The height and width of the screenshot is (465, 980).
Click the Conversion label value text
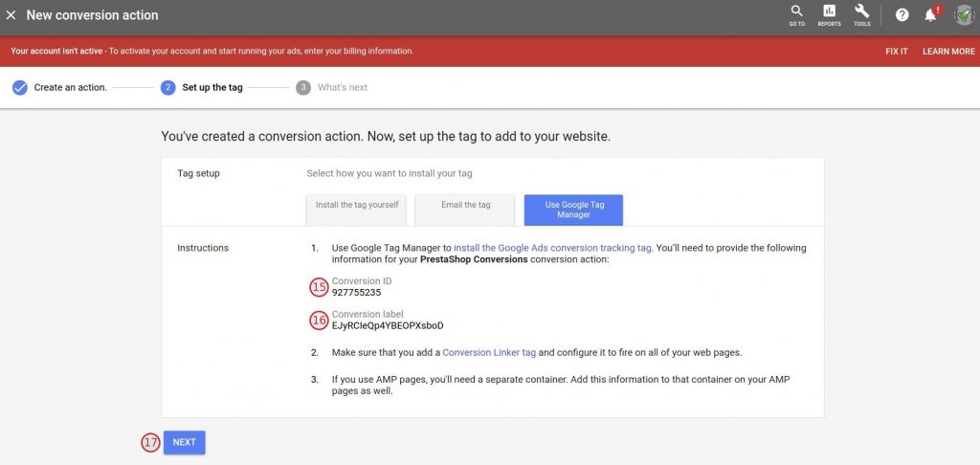(x=387, y=325)
